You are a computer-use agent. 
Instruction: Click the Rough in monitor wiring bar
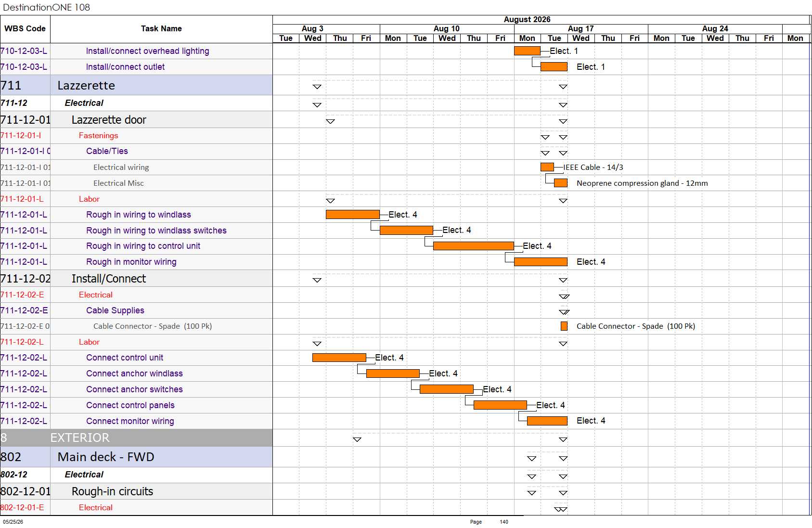(x=541, y=262)
